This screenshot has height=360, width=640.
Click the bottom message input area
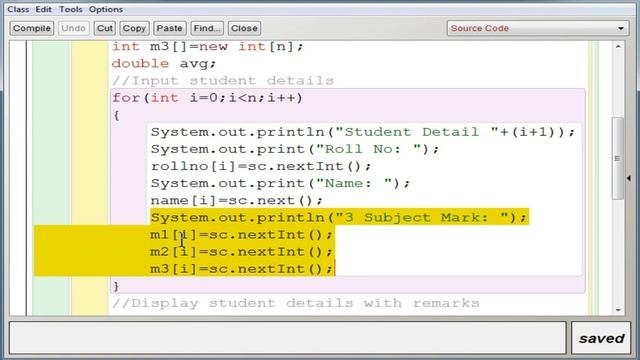(288, 338)
